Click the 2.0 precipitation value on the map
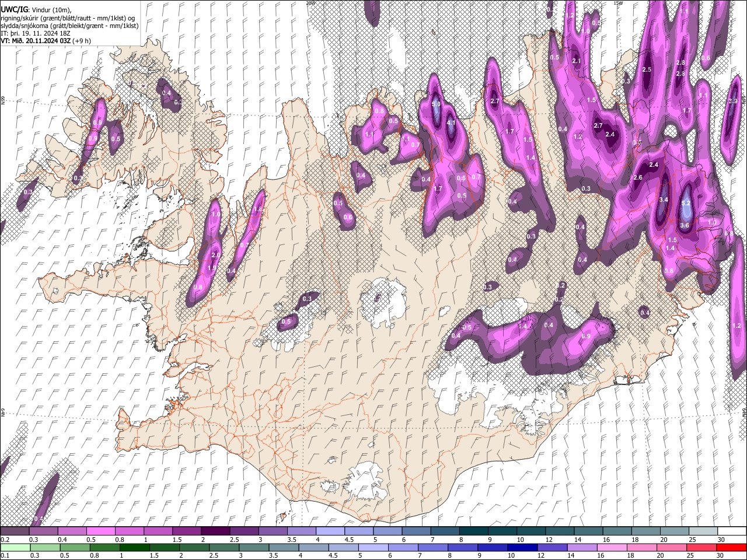The height and width of the screenshot is (560, 747). pyautogui.click(x=215, y=256)
